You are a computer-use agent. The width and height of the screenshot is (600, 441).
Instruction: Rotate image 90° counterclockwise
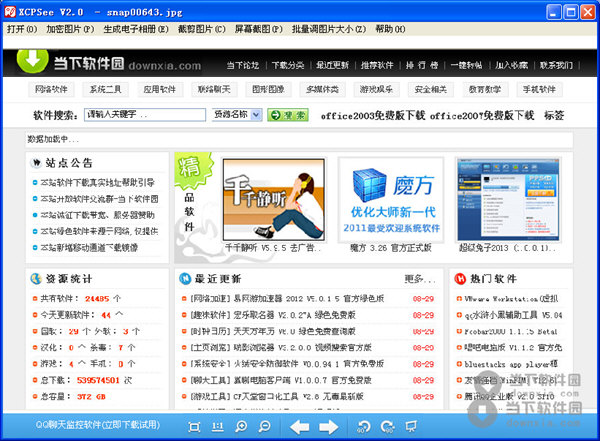(363, 426)
